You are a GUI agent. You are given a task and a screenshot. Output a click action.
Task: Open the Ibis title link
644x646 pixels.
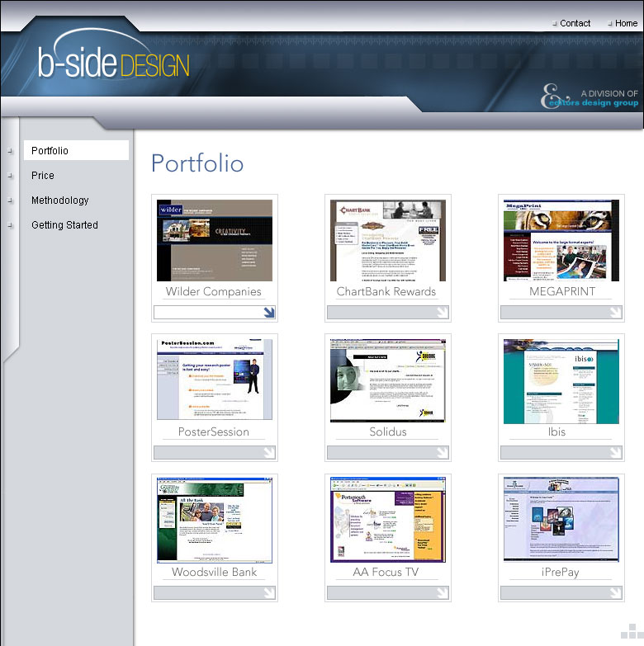[x=556, y=431]
